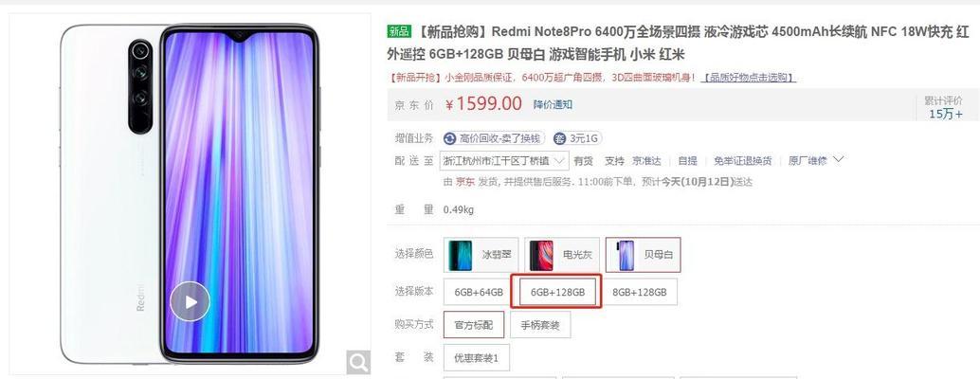Play the product video on phone image

tap(190, 301)
